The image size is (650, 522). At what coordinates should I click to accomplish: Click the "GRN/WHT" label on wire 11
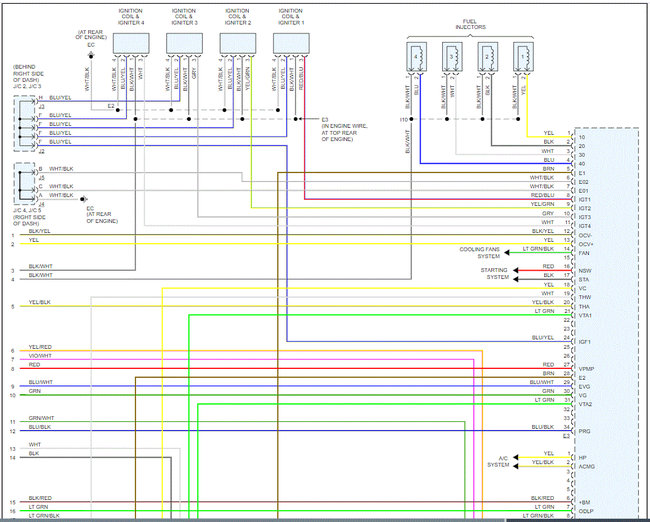pyautogui.click(x=41, y=418)
